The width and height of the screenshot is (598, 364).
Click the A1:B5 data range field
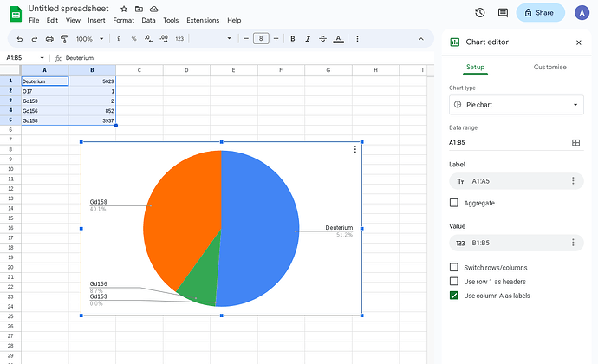pos(509,143)
